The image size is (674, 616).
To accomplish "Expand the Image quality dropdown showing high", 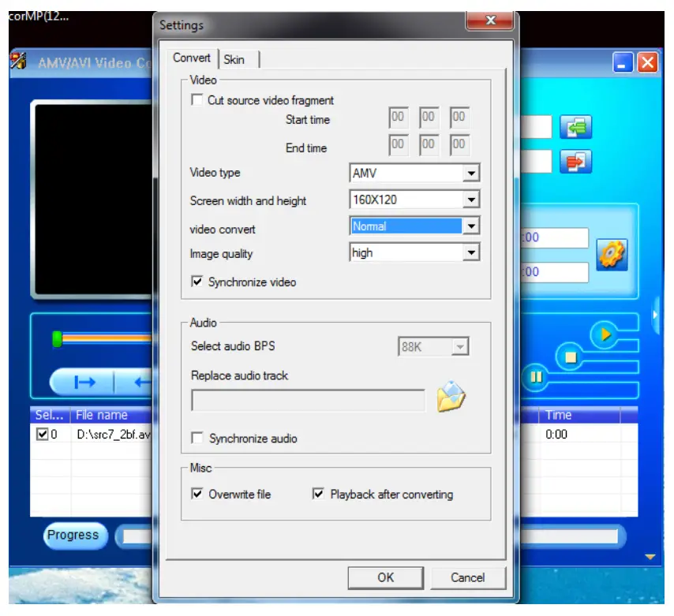I will 471,252.
